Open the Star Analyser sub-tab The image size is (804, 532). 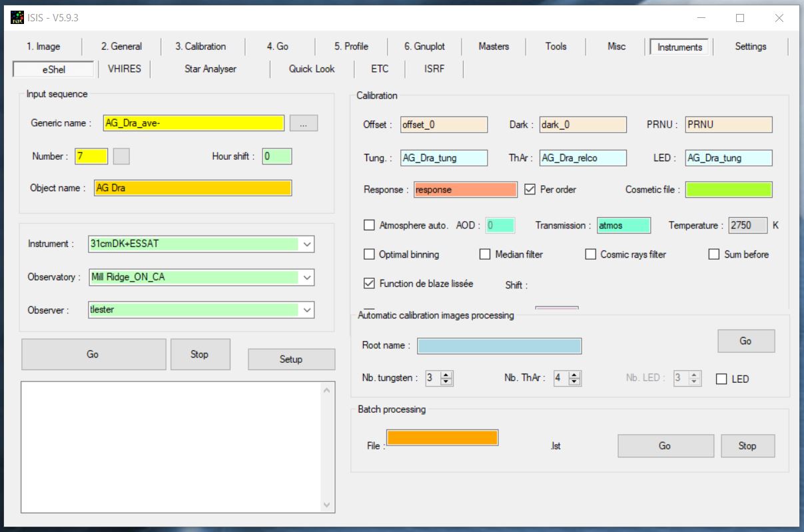(210, 69)
